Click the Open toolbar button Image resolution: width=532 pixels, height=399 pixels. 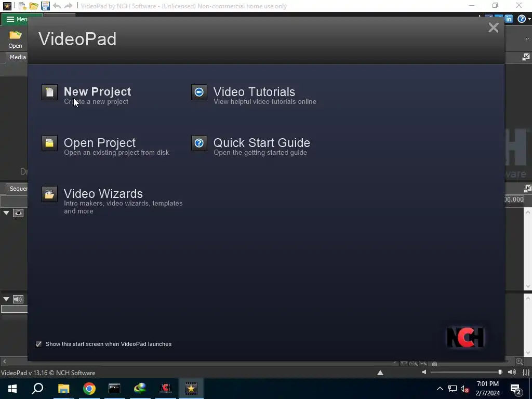pos(15,39)
